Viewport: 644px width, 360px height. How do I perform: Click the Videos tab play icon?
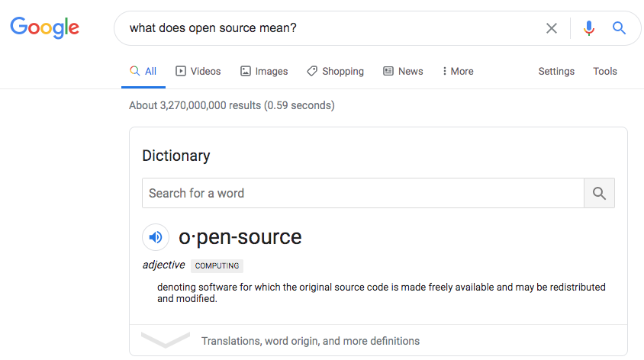pos(181,71)
